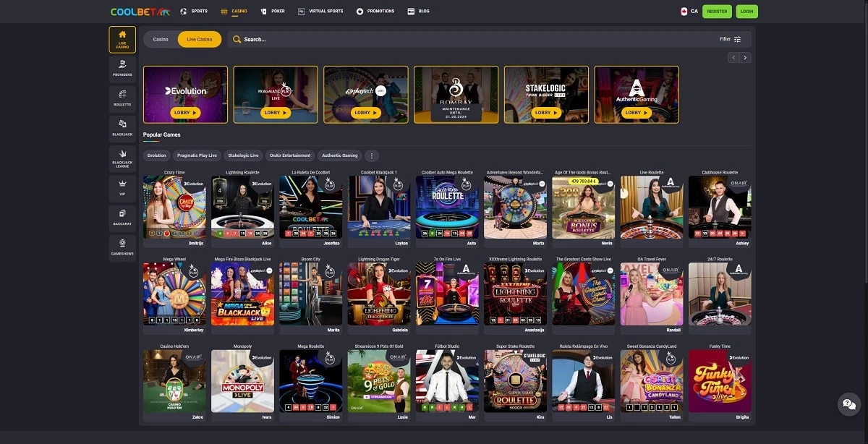This screenshot has width=868, height=444.
Task: Filter popular games by Pragmatic Play Live
Action: pos(197,155)
